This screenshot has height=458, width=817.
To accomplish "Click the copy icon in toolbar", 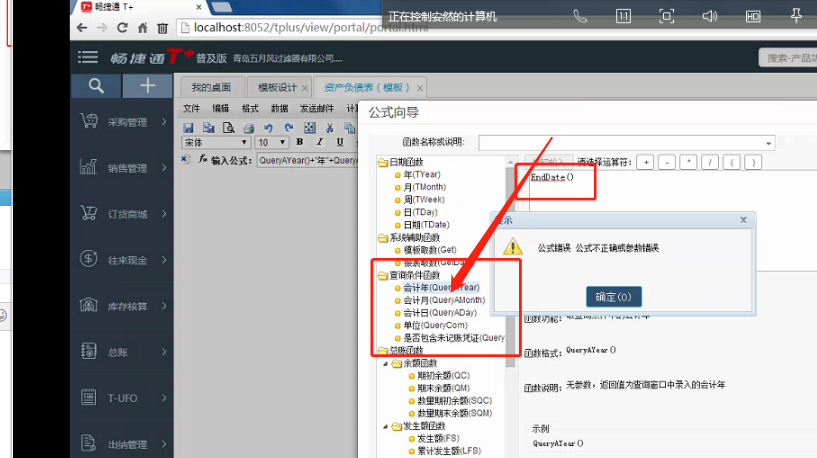I will pos(349,128).
